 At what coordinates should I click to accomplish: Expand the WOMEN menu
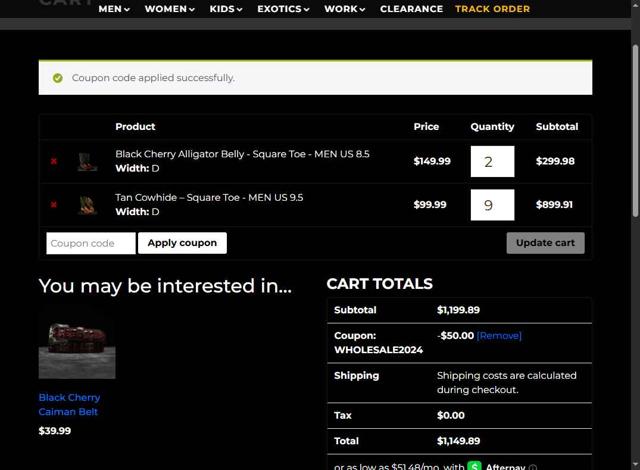[x=169, y=9]
